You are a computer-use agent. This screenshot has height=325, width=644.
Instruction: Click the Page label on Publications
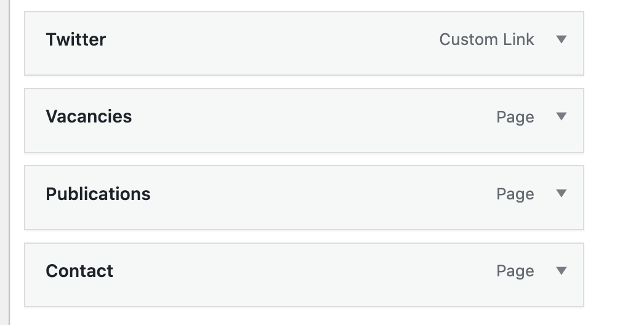515,194
